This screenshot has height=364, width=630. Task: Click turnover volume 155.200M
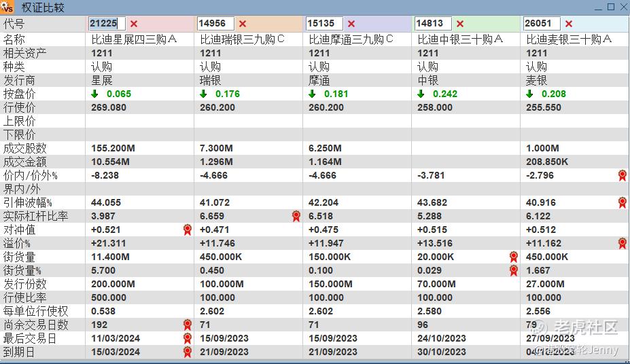[x=113, y=148]
